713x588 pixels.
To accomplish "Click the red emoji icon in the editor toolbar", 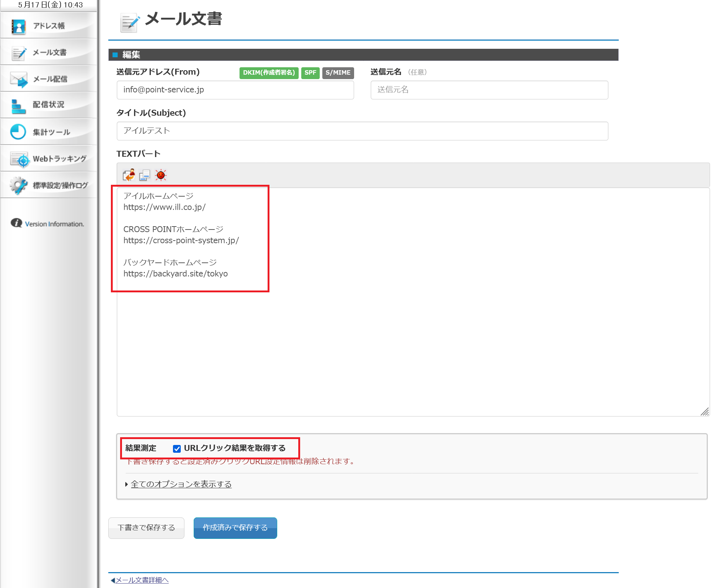I will pos(160,175).
